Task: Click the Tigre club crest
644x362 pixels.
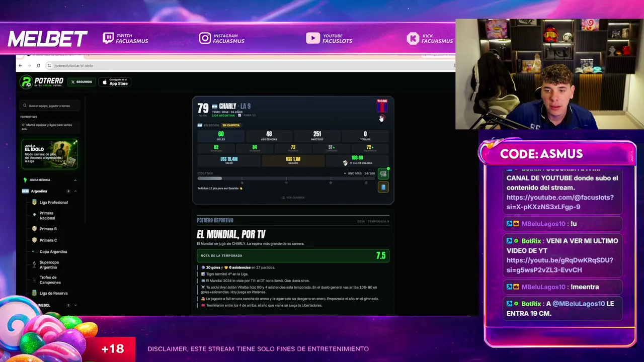Action: point(382,106)
